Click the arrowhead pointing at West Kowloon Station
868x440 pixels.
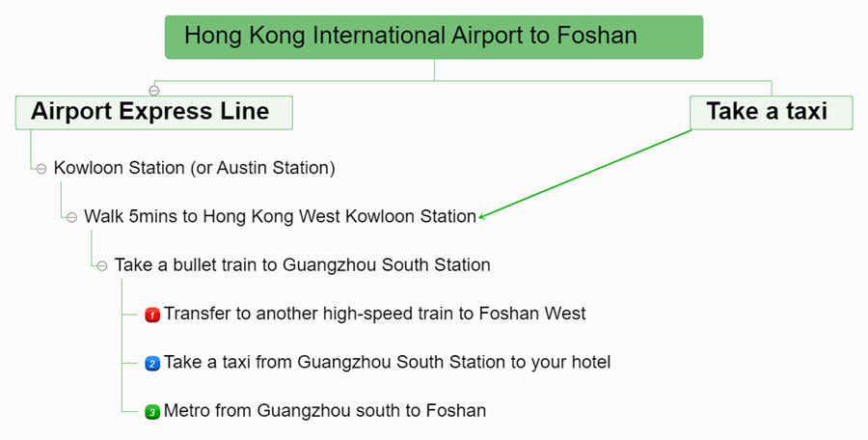[481, 217]
